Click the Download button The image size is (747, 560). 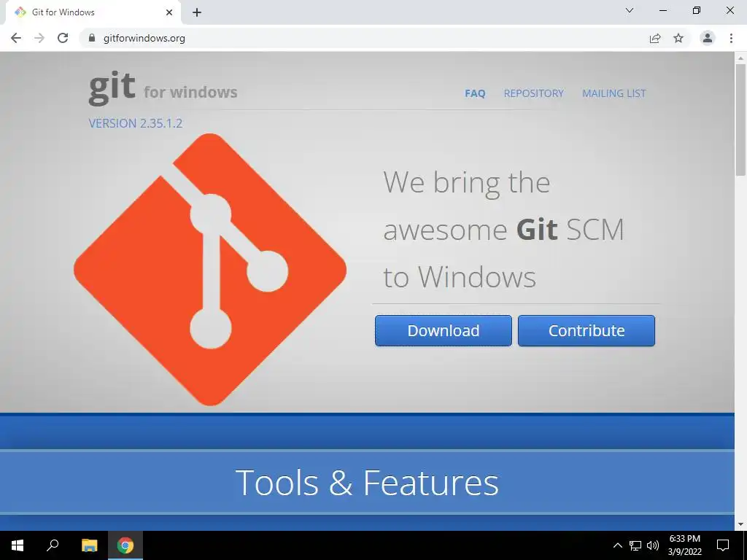(443, 330)
